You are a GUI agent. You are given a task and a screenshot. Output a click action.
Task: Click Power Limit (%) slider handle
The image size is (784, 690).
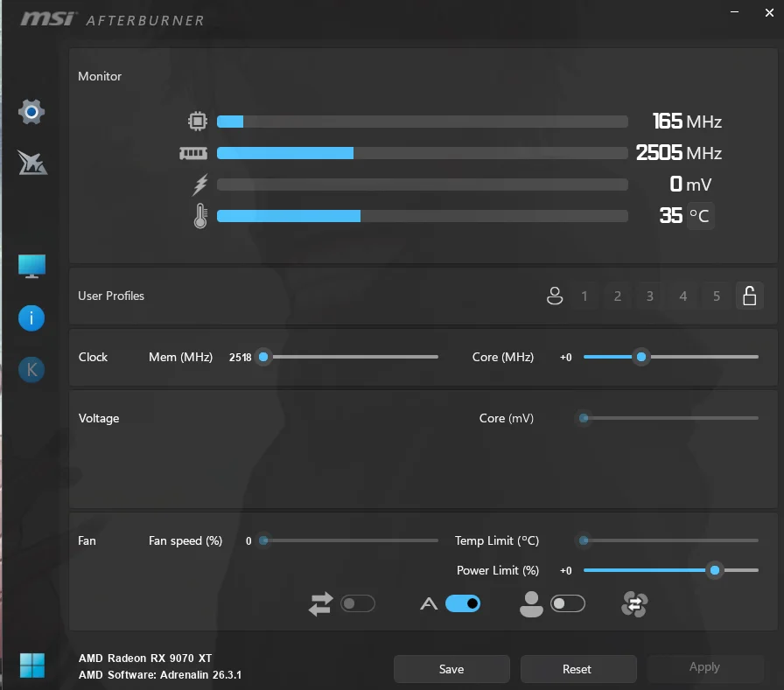coord(715,570)
